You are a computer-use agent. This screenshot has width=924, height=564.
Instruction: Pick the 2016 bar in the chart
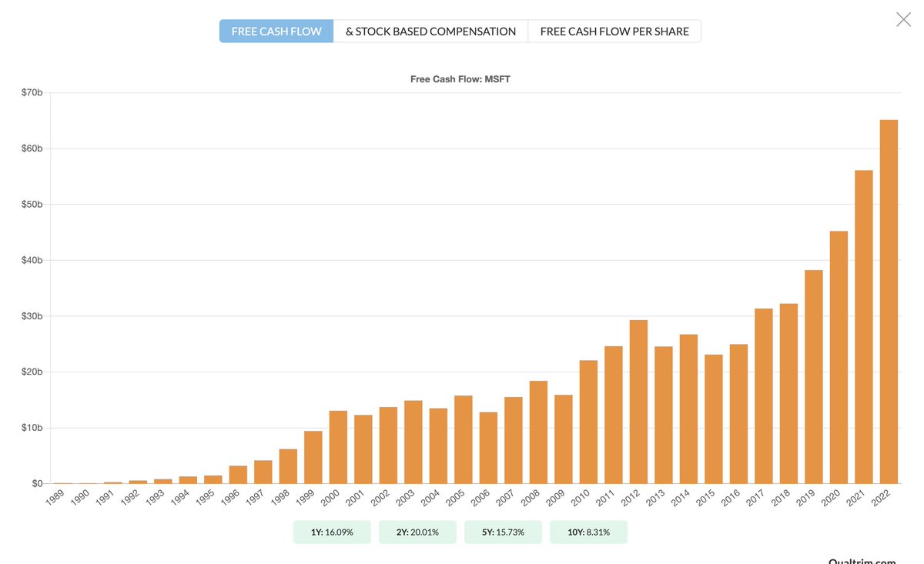tap(738, 414)
